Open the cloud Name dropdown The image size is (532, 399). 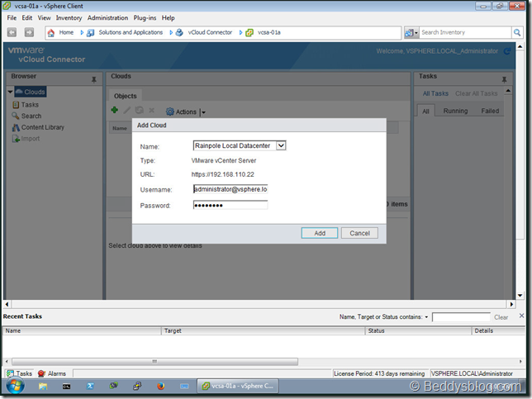[281, 146]
